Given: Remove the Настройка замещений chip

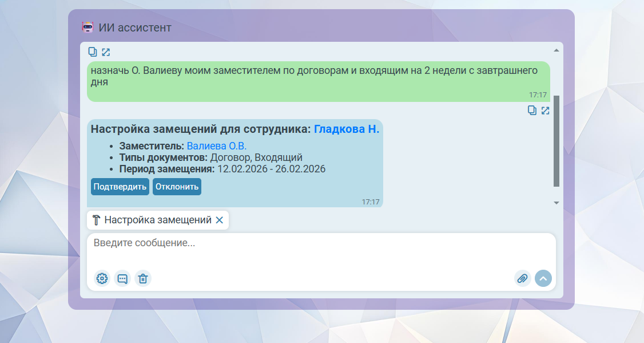Looking at the screenshot, I should [x=219, y=220].
